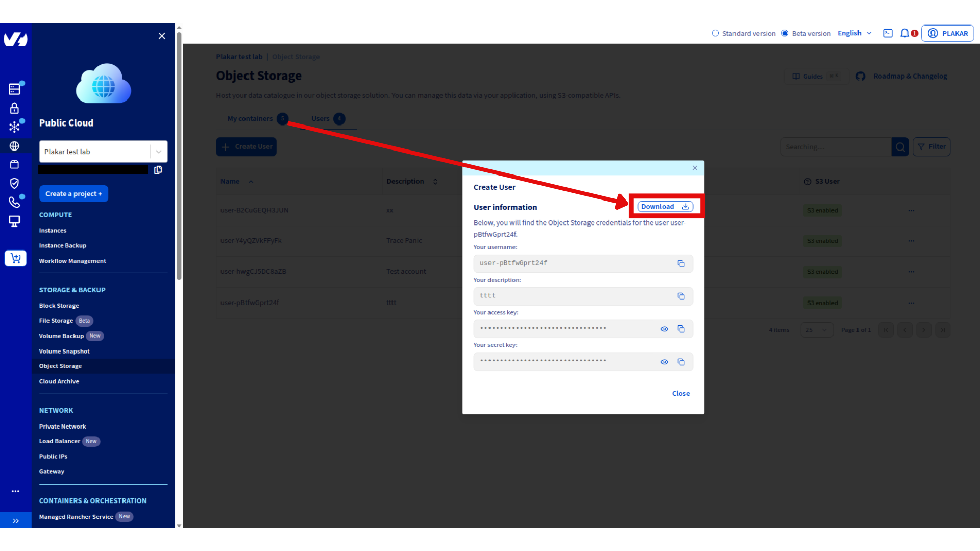Reveal the secret key with the eye toggle
Viewport: 980px width, 551px height.
pyautogui.click(x=664, y=362)
